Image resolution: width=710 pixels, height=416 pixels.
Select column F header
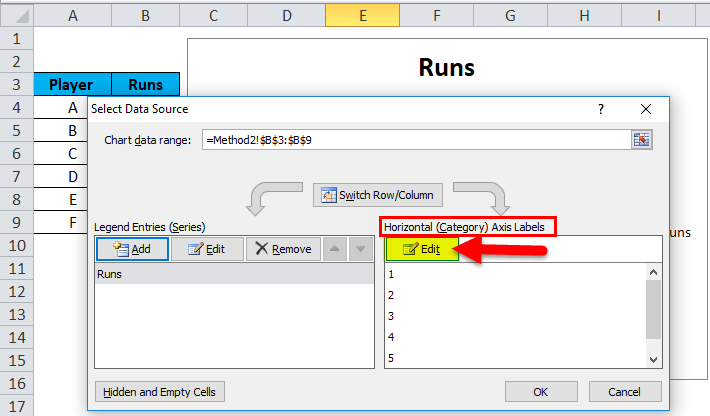437,16
